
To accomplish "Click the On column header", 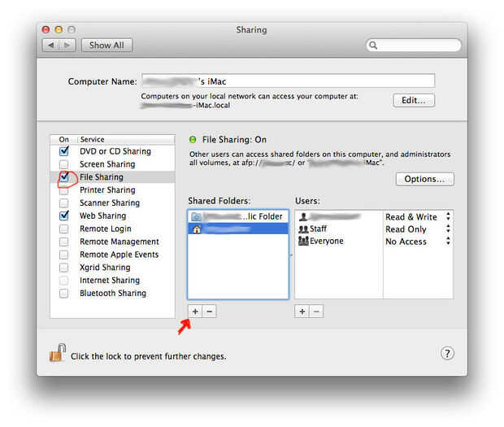I will 63,140.
